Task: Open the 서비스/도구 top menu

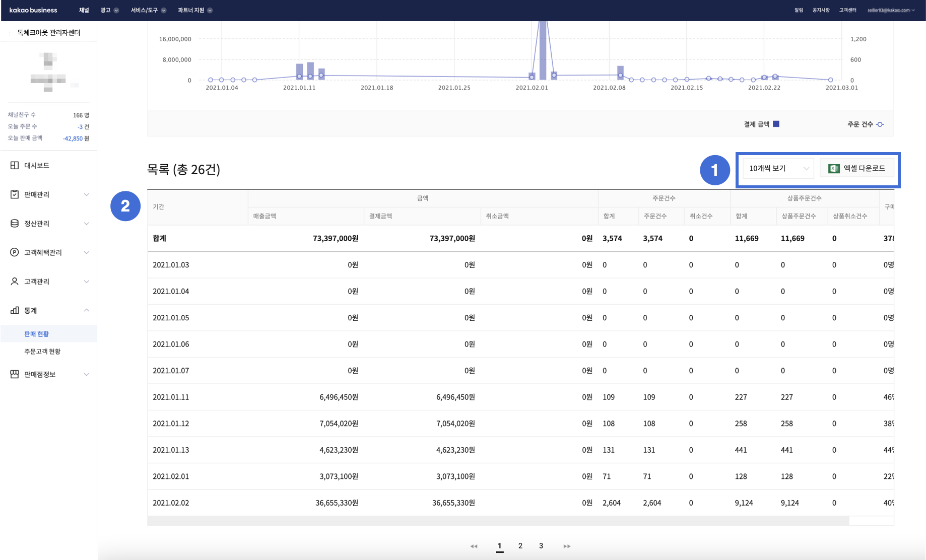Action: tap(148, 10)
